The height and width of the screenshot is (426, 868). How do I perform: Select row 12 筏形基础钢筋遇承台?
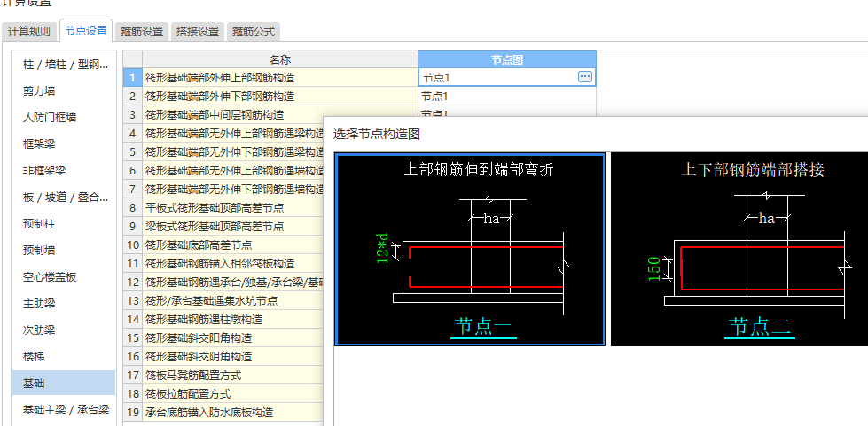point(233,283)
